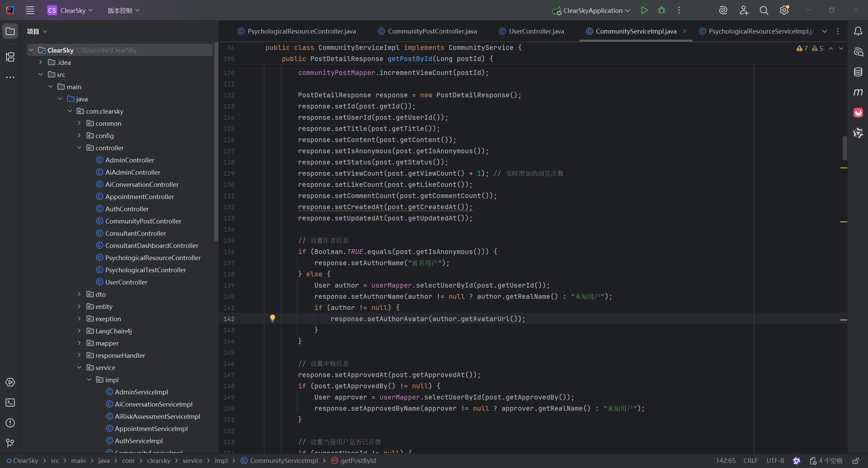Click UTF-8 encoding in status bar

coord(775,461)
